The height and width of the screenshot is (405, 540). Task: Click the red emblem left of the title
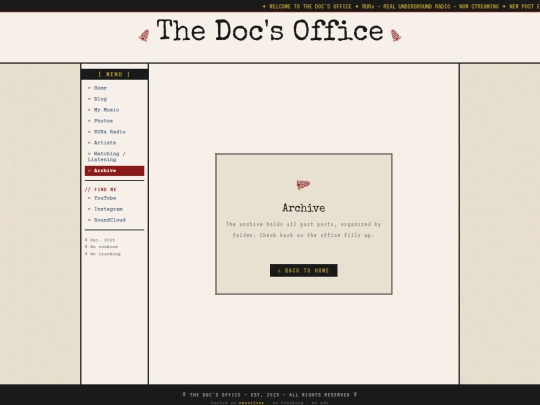coord(144,35)
